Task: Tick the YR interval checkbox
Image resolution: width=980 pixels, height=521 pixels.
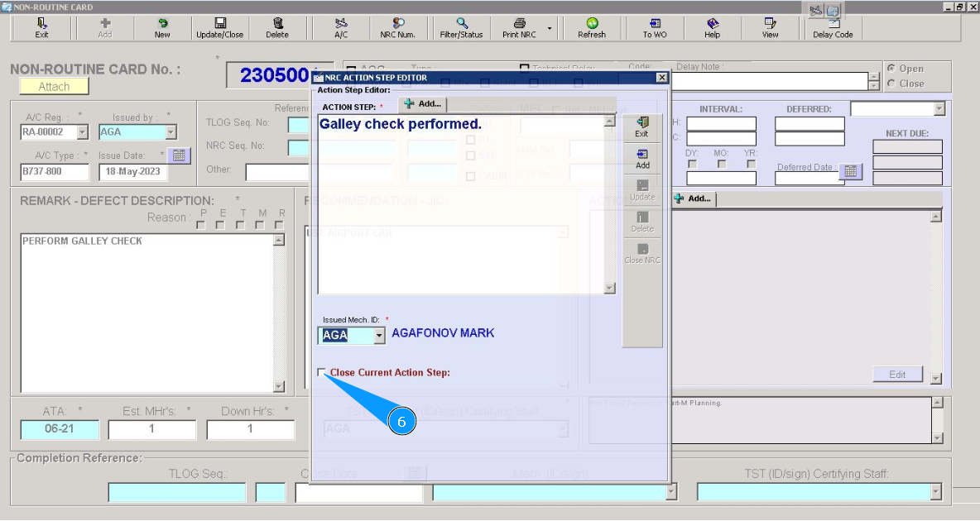Action: coord(752,165)
